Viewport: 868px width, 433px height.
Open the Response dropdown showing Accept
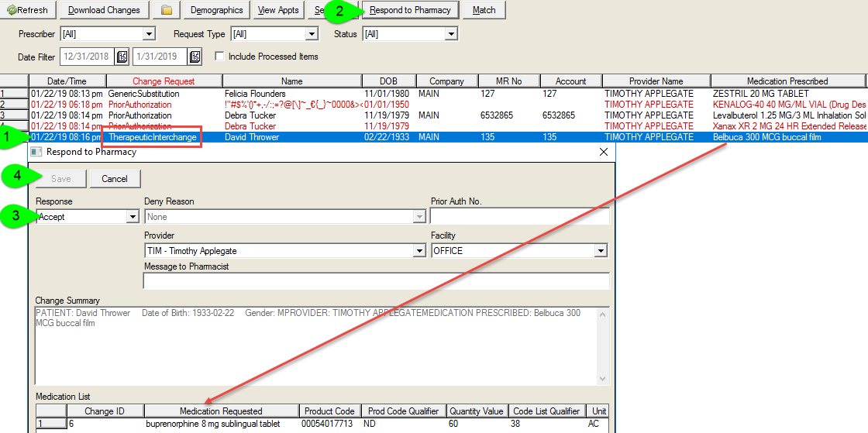coord(133,218)
